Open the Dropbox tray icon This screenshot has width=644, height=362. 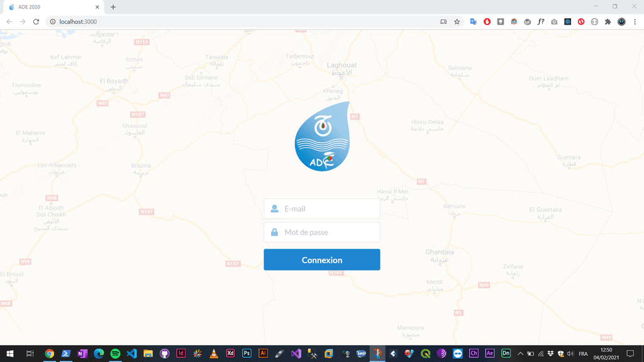click(x=551, y=354)
